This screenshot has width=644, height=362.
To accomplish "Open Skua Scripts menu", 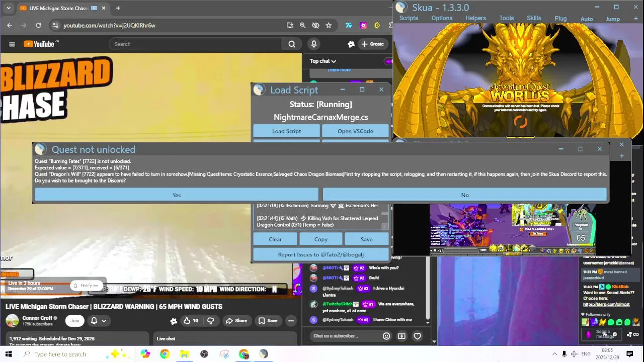I will (x=409, y=18).
